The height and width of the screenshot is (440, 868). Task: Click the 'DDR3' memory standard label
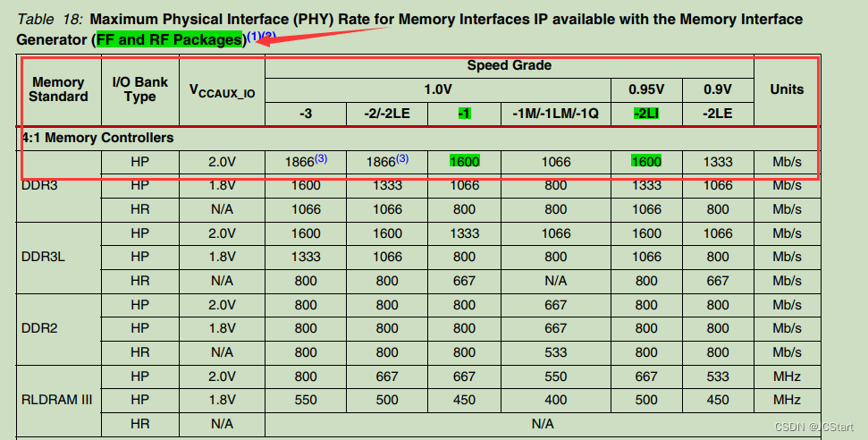40,185
